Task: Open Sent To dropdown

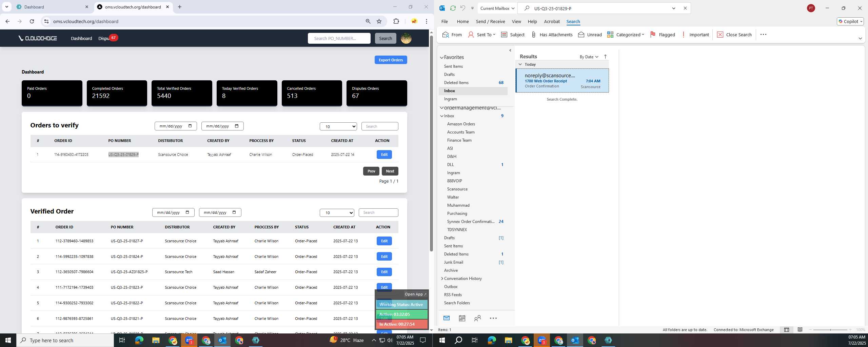Action: click(482, 35)
